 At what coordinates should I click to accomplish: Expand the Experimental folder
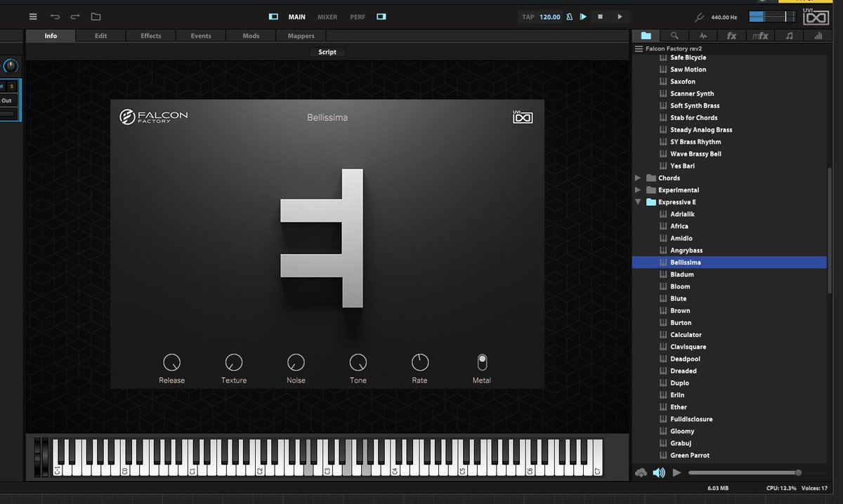tap(638, 190)
